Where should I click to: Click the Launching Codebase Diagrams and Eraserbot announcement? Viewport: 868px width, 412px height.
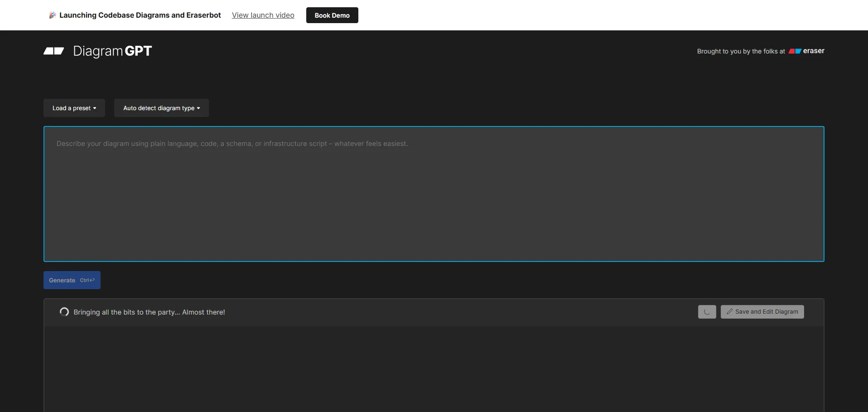coord(140,15)
